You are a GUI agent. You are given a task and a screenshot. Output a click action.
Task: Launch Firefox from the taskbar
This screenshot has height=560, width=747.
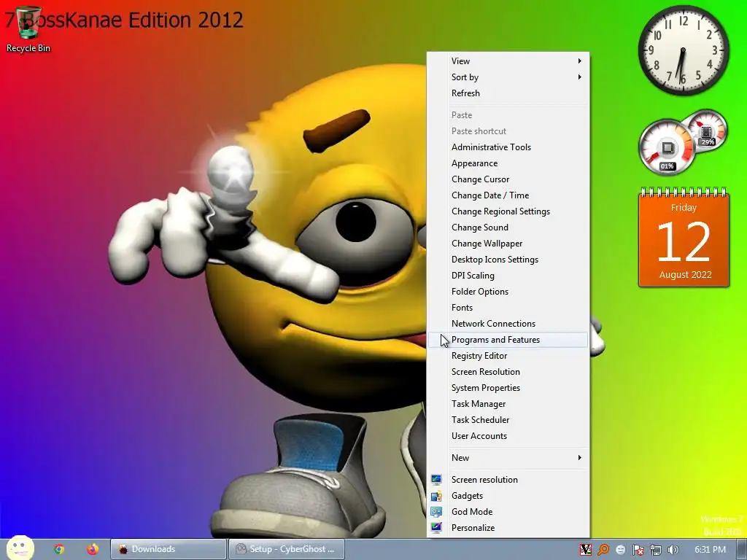[93, 549]
